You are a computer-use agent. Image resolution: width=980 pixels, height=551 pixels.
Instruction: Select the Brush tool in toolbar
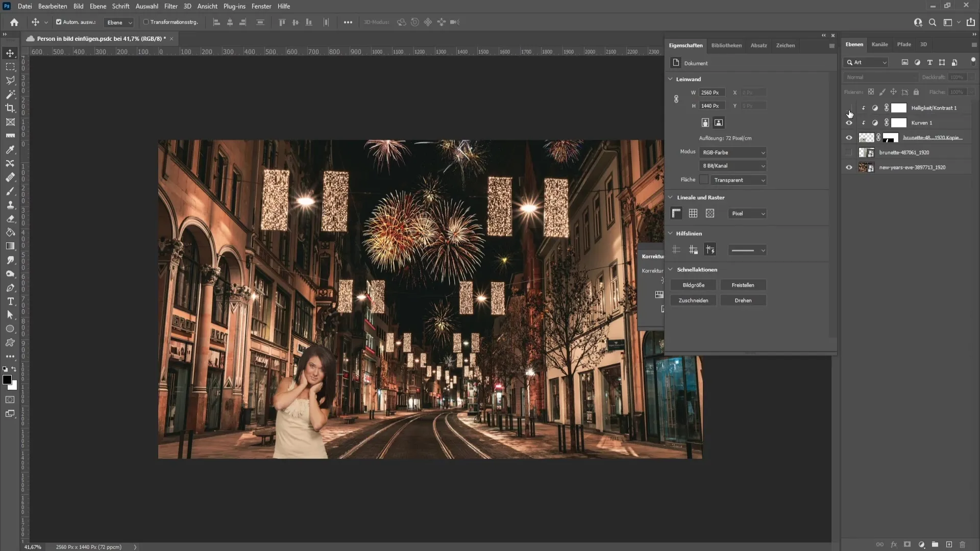click(x=10, y=191)
